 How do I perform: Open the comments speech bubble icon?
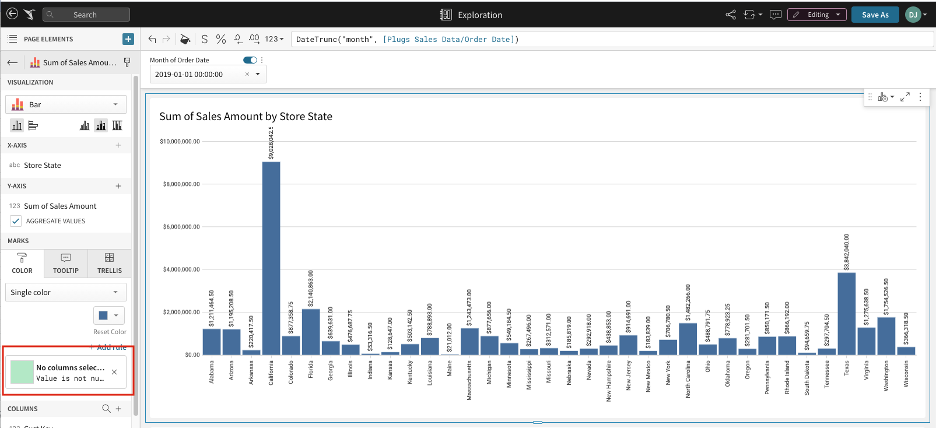click(x=775, y=15)
